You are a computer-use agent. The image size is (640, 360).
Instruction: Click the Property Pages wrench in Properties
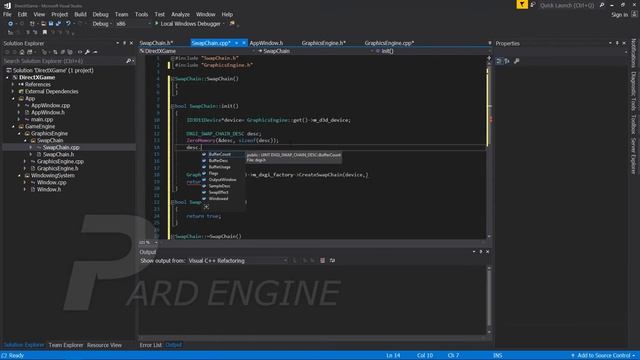click(x=517, y=61)
